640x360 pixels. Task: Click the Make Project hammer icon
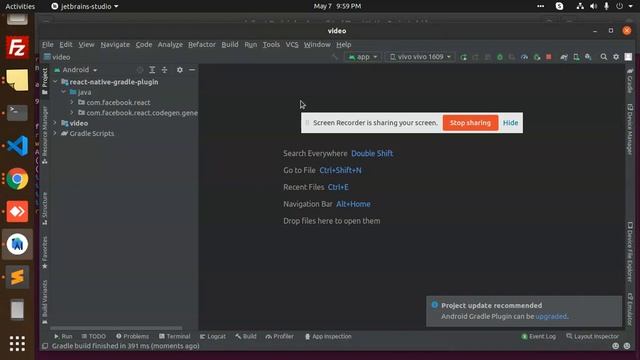[335, 57]
